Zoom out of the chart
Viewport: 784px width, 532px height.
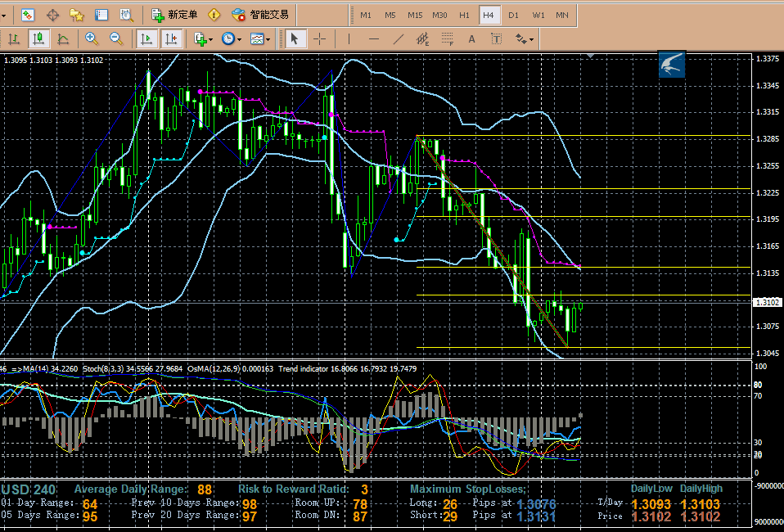pos(116,38)
